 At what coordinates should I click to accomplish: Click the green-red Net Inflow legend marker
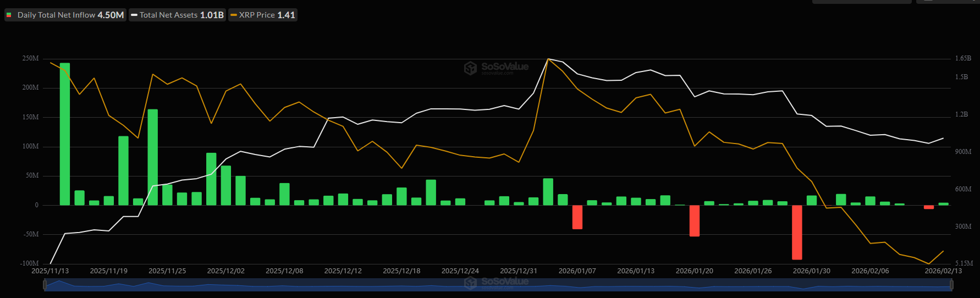tap(9, 15)
